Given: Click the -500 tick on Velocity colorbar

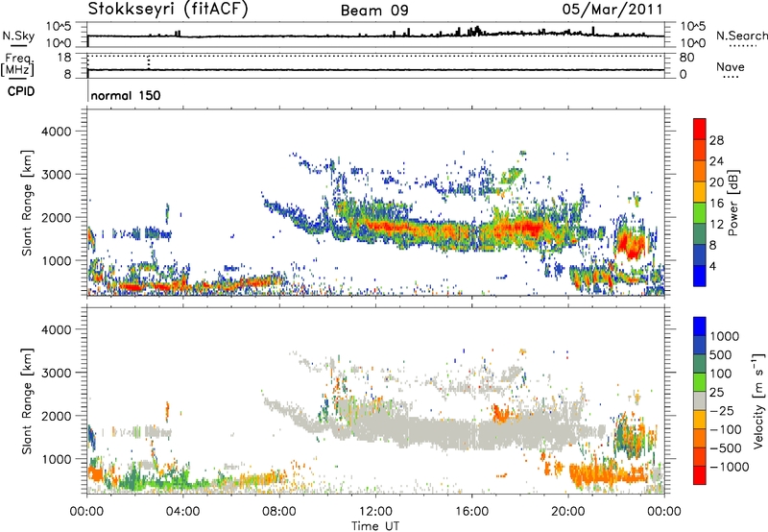Looking at the screenshot, I should 725,448.
